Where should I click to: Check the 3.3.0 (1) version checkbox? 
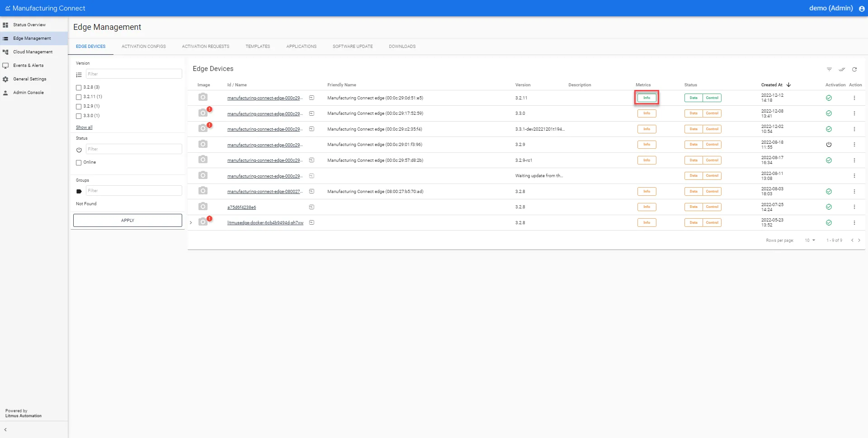pyautogui.click(x=79, y=116)
